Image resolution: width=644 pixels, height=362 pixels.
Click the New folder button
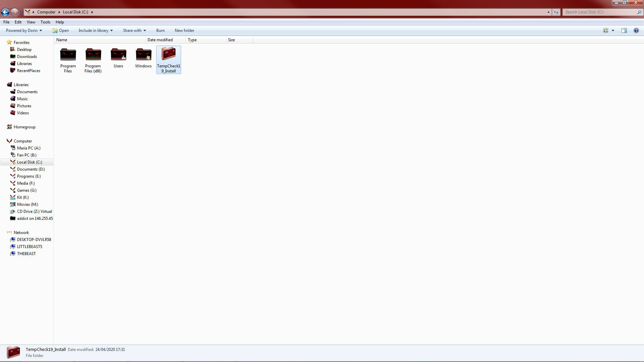click(x=184, y=31)
